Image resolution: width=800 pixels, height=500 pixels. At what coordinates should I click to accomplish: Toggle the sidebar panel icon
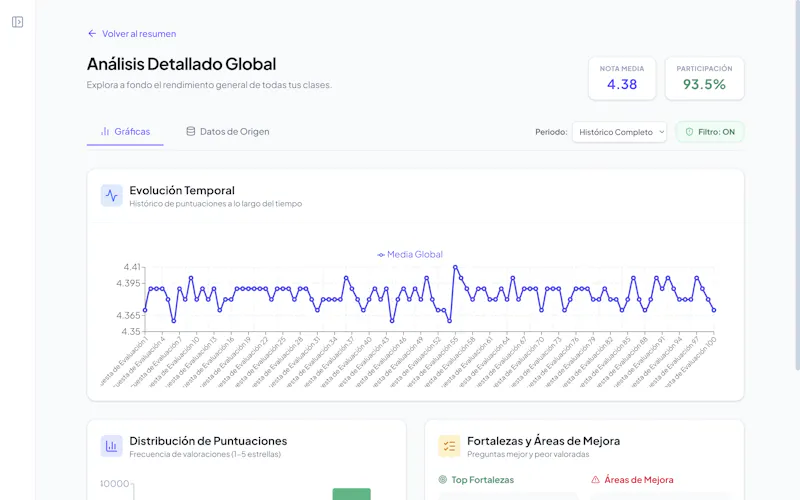(17, 22)
